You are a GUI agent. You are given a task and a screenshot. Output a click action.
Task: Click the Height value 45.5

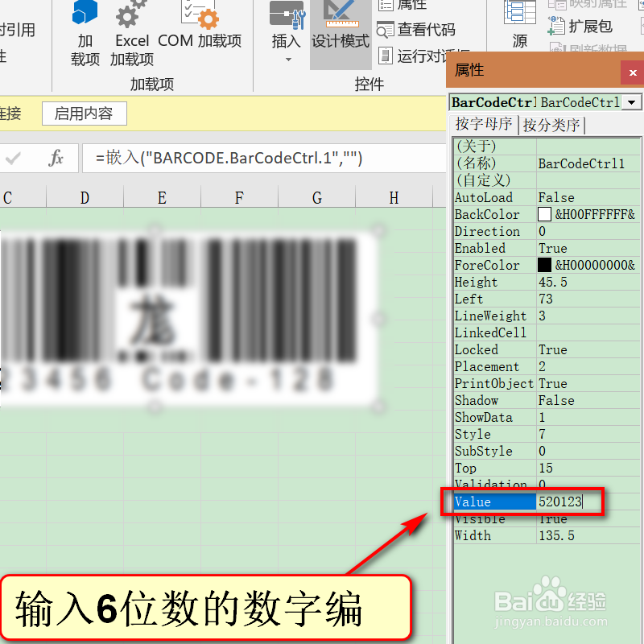(588, 282)
